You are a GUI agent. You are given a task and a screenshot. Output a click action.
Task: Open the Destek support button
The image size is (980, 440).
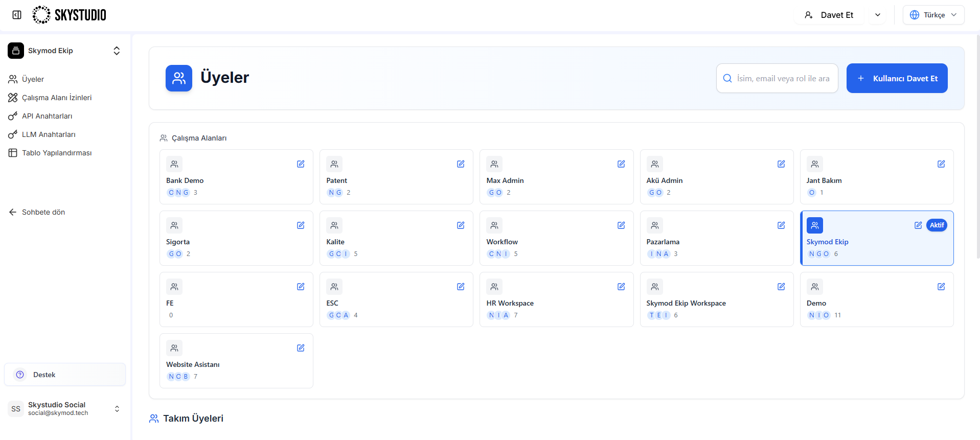65,375
